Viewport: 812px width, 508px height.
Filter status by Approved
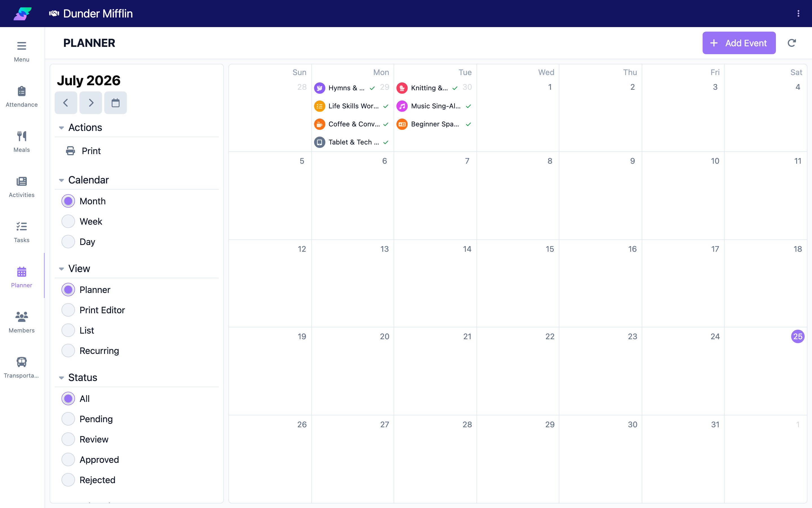[x=90, y=460]
